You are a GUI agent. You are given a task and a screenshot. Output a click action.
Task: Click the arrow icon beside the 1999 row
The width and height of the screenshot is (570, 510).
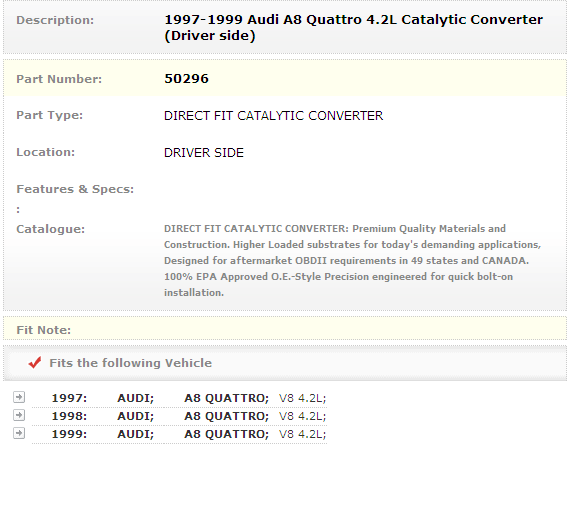tap(19, 433)
